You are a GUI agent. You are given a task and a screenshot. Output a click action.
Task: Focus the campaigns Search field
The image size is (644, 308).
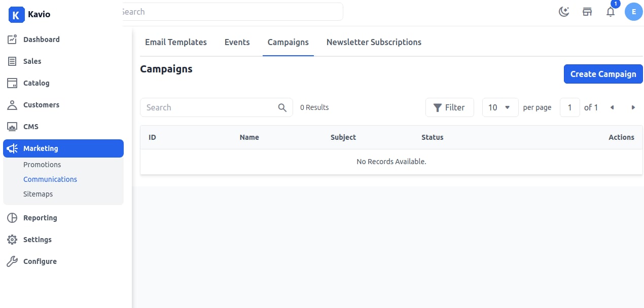pyautogui.click(x=216, y=107)
